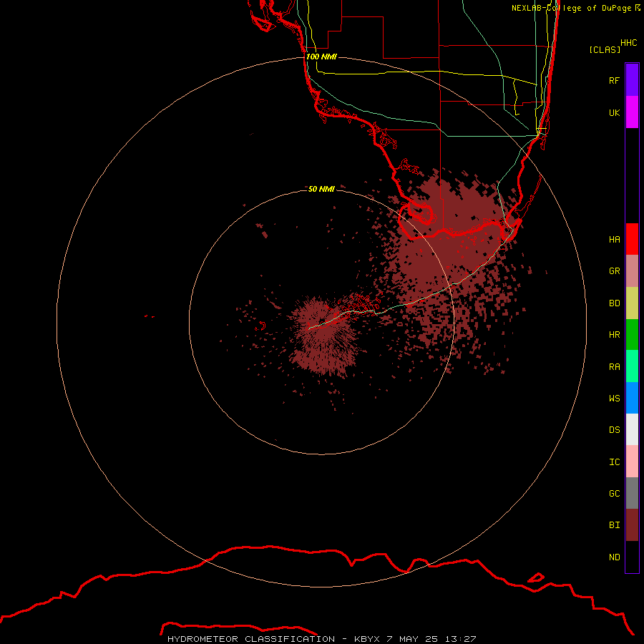Viewport: 644px width, 644px height.
Task: Click the UK magenta legend swatch
Action: tap(632, 112)
